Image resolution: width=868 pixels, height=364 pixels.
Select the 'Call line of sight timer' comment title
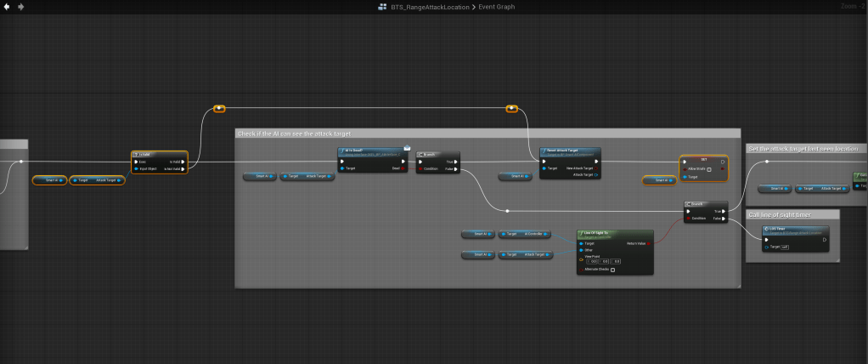click(781, 214)
